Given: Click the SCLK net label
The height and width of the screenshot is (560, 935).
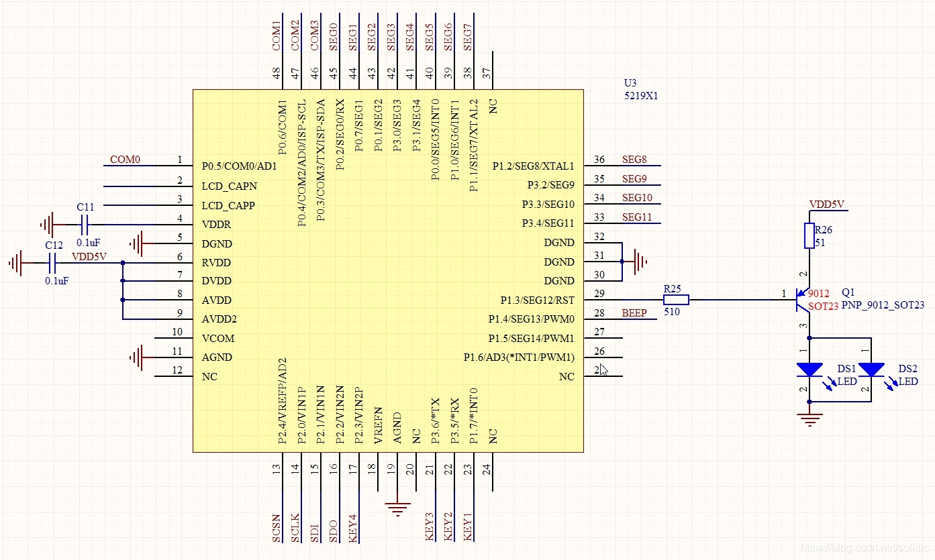Looking at the screenshot, I should point(295,528).
